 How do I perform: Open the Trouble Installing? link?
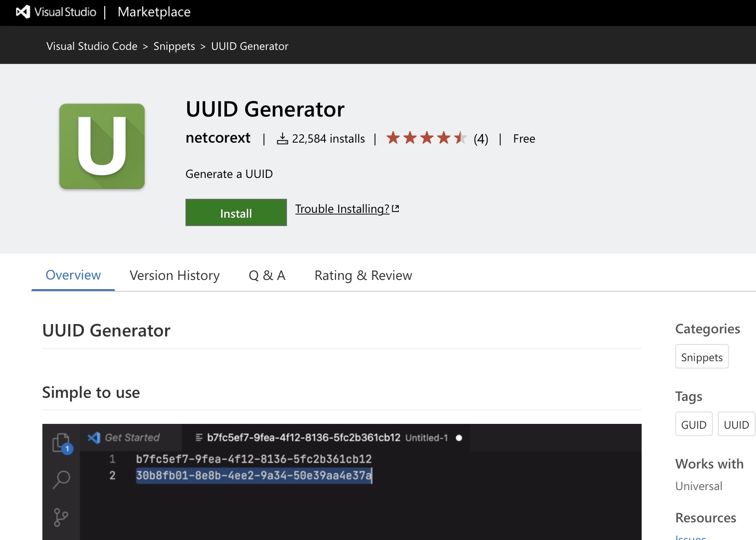(342, 209)
